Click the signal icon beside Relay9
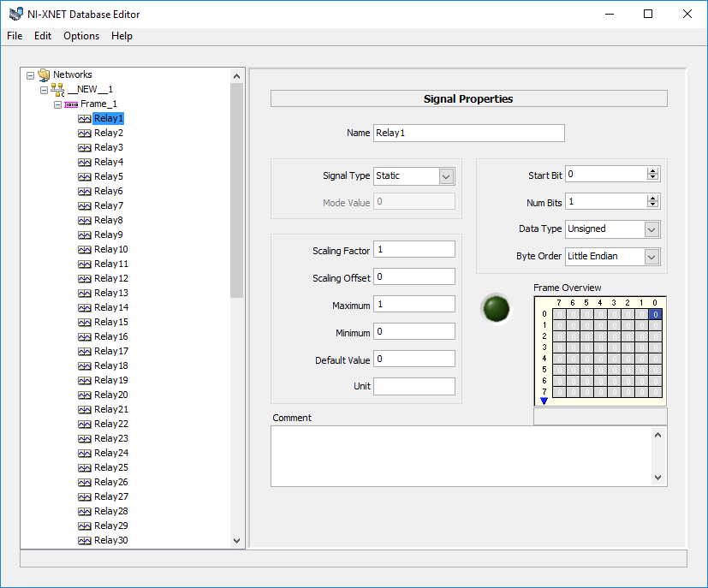Viewport: 708px width, 588px height. coord(85,235)
